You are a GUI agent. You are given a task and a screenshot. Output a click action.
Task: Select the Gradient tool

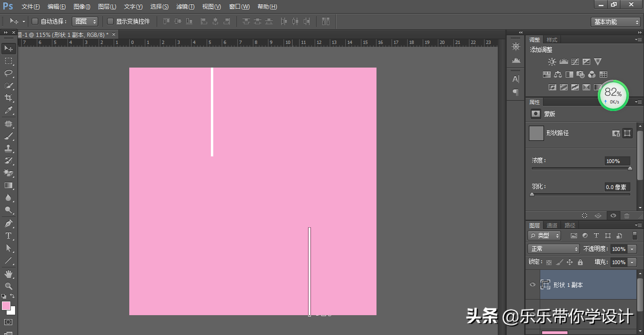pyautogui.click(x=8, y=186)
